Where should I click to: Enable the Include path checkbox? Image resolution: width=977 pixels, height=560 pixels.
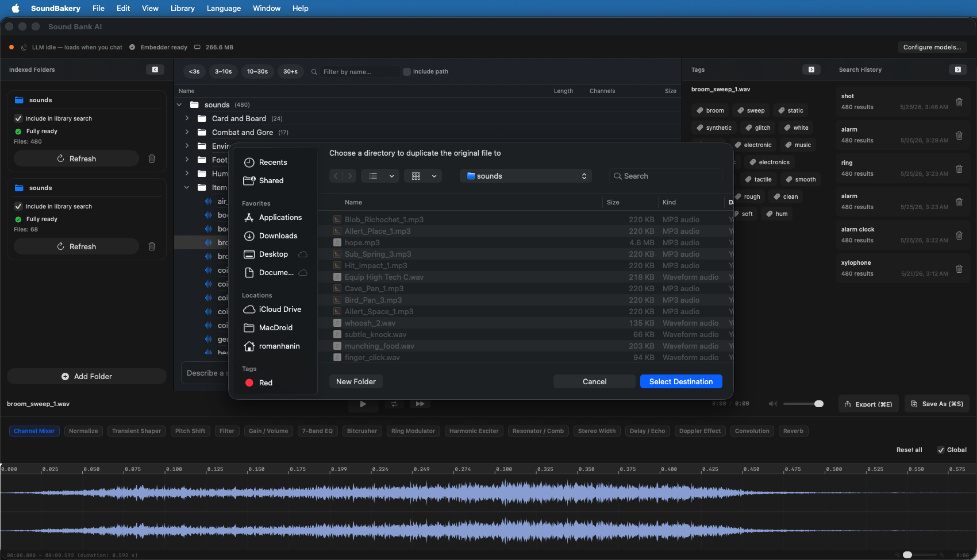tap(407, 72)
